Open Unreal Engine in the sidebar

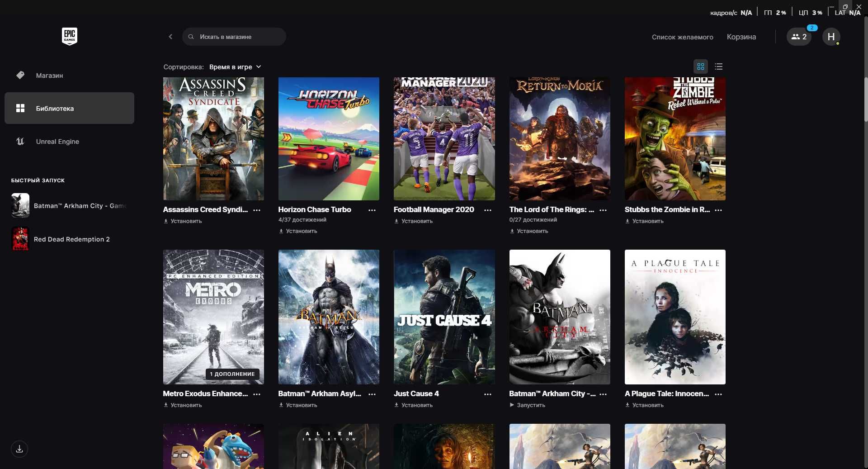pos(69,142)
